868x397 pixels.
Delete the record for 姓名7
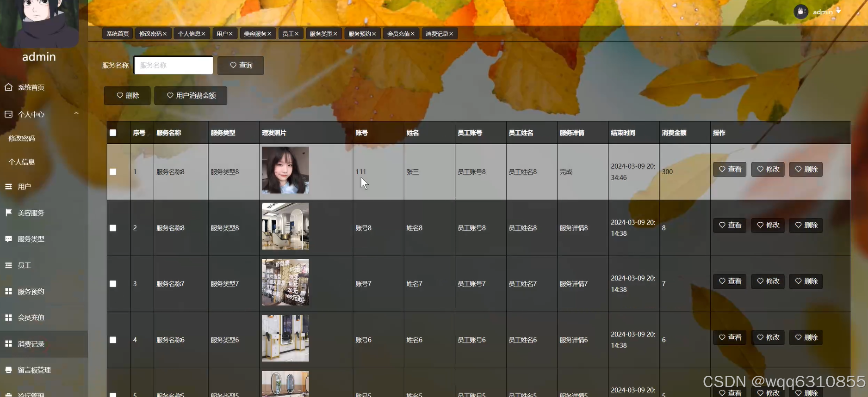pyautogui.click(x=806, y=281)
